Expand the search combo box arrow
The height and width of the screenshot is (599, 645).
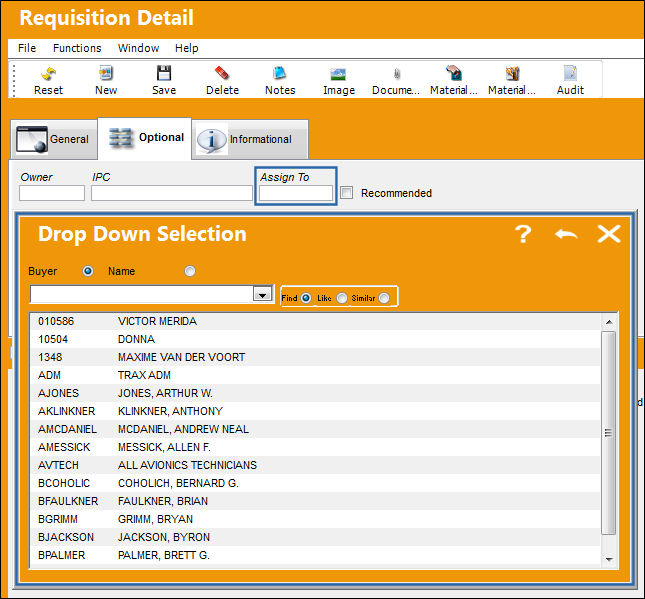click(x=262, y=294)
